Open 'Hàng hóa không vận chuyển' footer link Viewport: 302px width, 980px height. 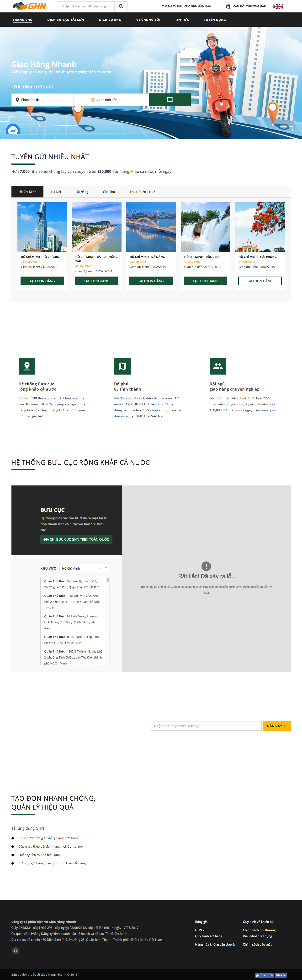[x=215, y=944]
